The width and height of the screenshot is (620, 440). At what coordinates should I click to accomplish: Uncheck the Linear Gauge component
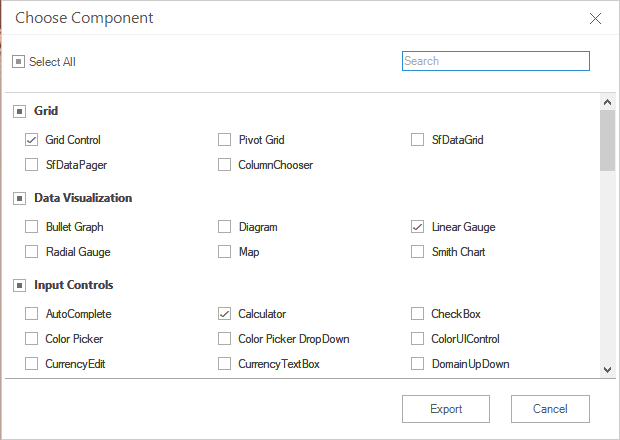418,227
